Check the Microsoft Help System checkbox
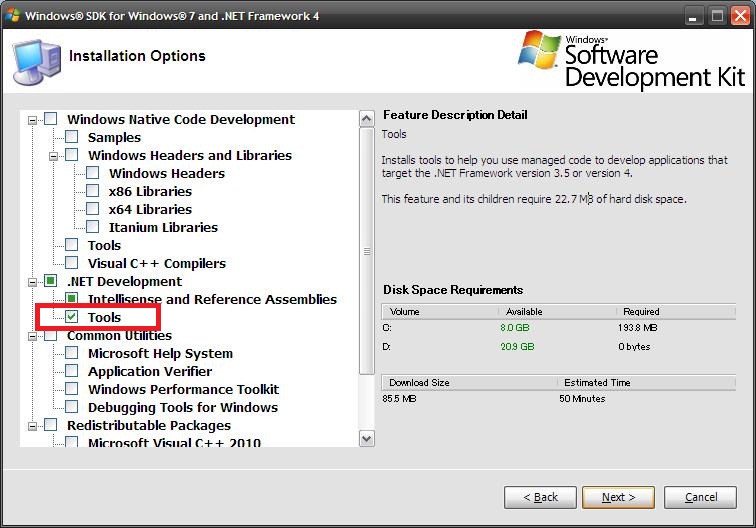The image size is (756, 528). tap(71, 353)
